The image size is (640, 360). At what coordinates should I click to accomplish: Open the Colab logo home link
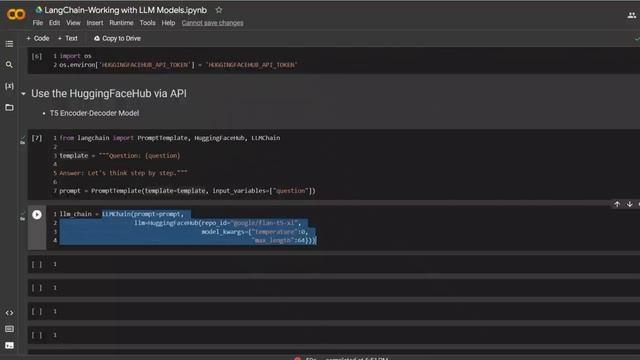(x=16, y=15)
